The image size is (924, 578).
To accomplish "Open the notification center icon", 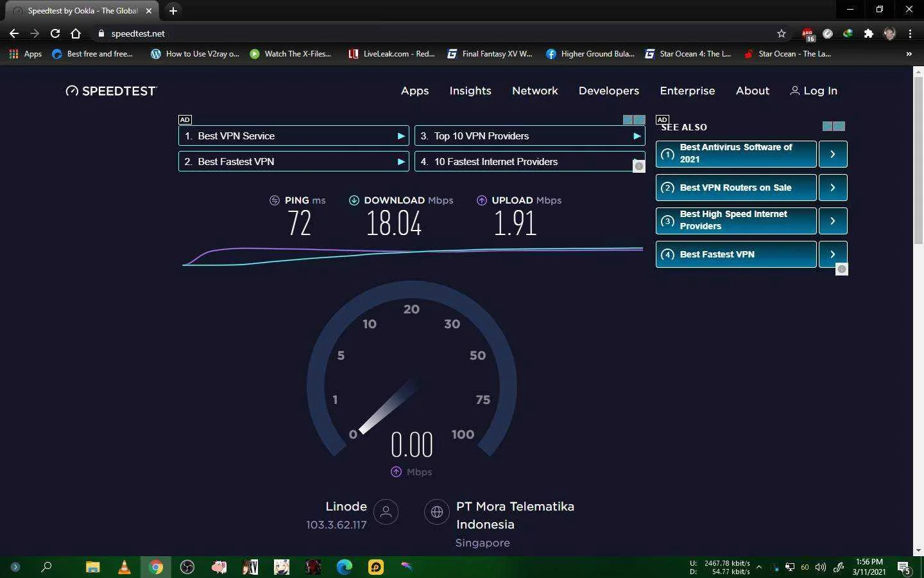I will [903, 568].
